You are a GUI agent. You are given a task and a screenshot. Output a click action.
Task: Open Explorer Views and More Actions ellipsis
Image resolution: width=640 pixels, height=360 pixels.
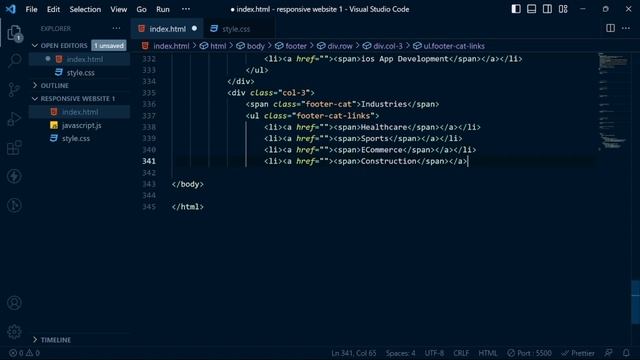pyautogui.click(x=116, y=28)
